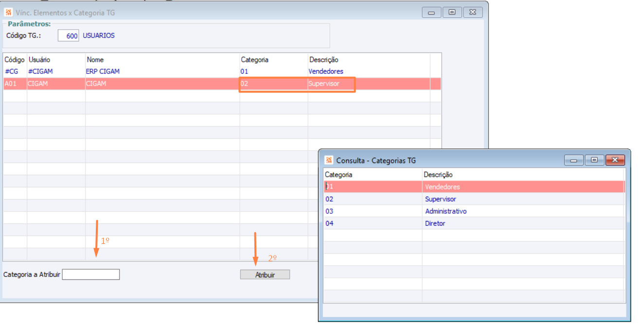The image size is (644, 330).
Task: Minimize the Vínc. Elementos x Categoria TG window
Action: click(x=431, y=13)
